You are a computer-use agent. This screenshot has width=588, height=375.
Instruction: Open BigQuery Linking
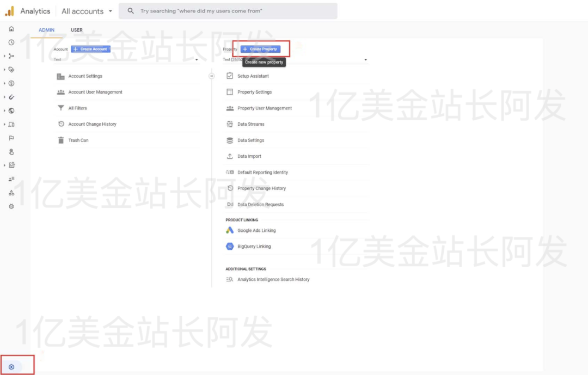tap(254, 247)
